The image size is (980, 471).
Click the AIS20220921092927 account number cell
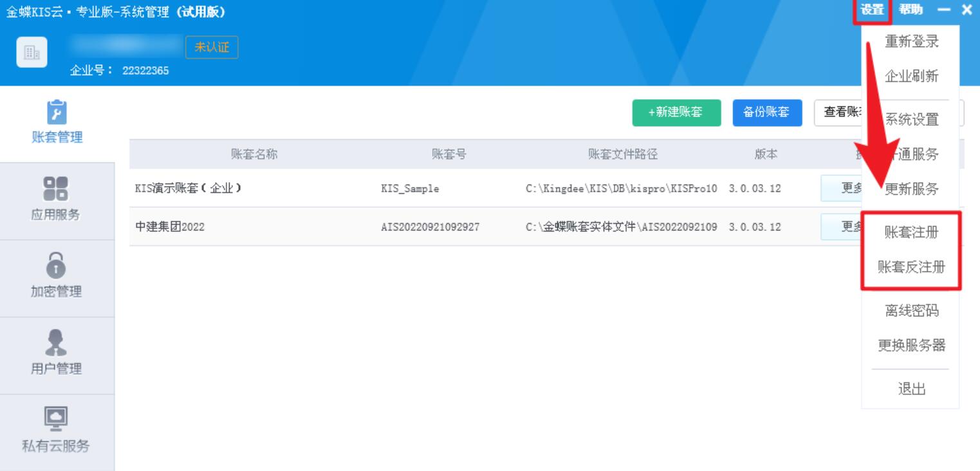[x=430, y=227]
